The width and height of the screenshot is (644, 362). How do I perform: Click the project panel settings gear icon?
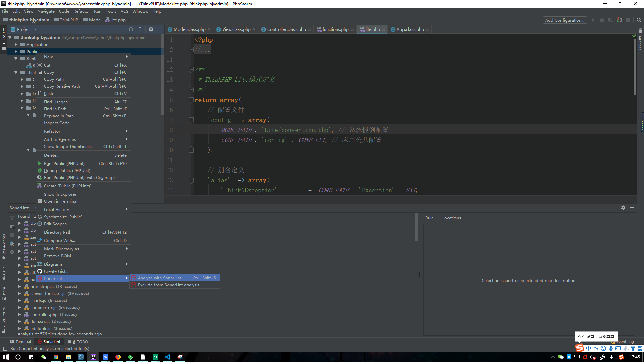tap(151, 29)
